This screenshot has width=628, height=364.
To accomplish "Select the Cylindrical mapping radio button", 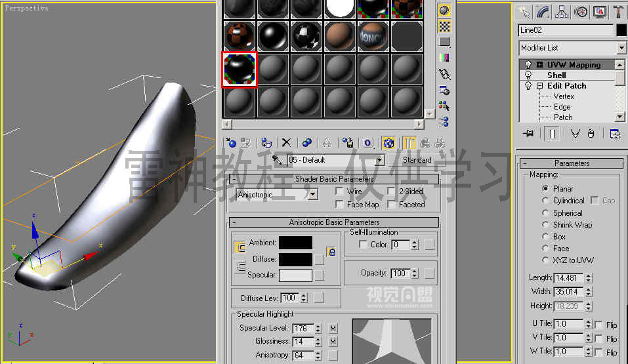I will [x=546, y=201].
